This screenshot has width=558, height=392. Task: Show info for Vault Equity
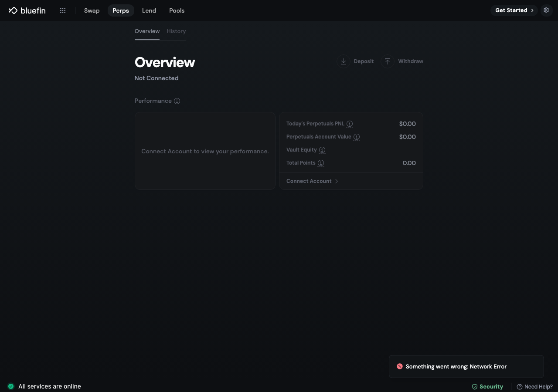[322, 150]
